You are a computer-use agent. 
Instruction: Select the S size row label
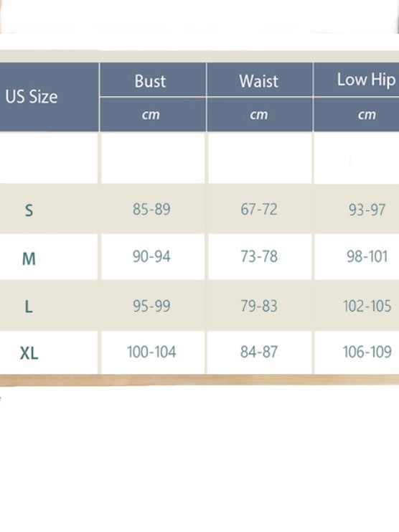[x=29, y=210]
